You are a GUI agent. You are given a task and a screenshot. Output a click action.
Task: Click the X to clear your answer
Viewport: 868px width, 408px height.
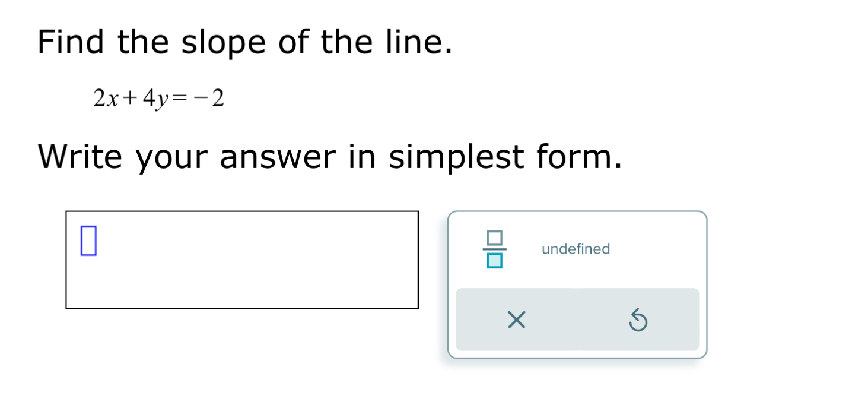click(x=516, y=321)
